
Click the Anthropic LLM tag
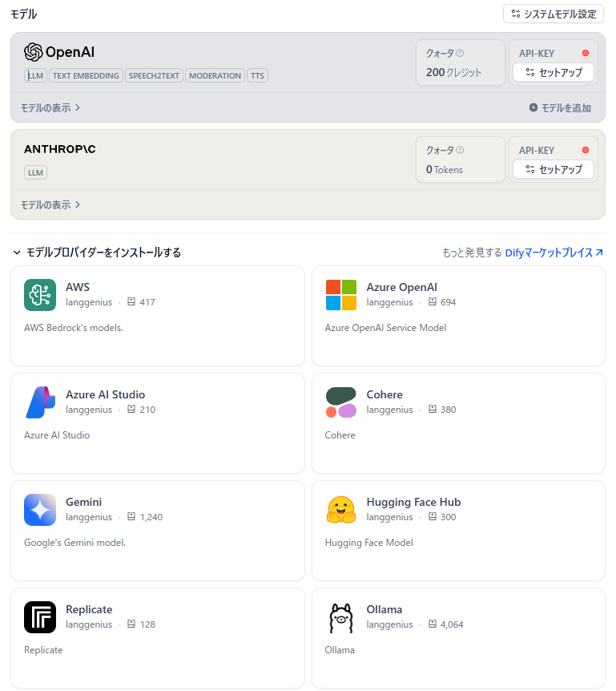click(x=35, y=172)
